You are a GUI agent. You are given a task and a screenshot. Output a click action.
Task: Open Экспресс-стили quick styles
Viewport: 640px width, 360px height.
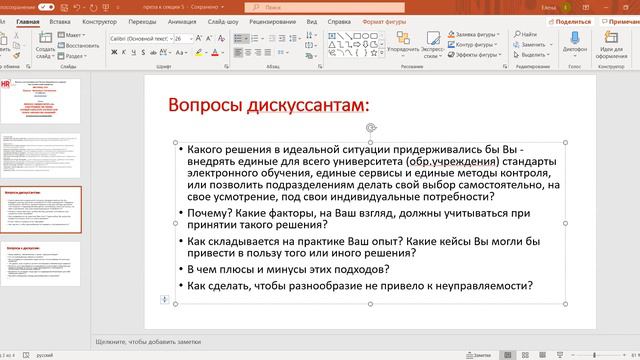coord(432,45)
